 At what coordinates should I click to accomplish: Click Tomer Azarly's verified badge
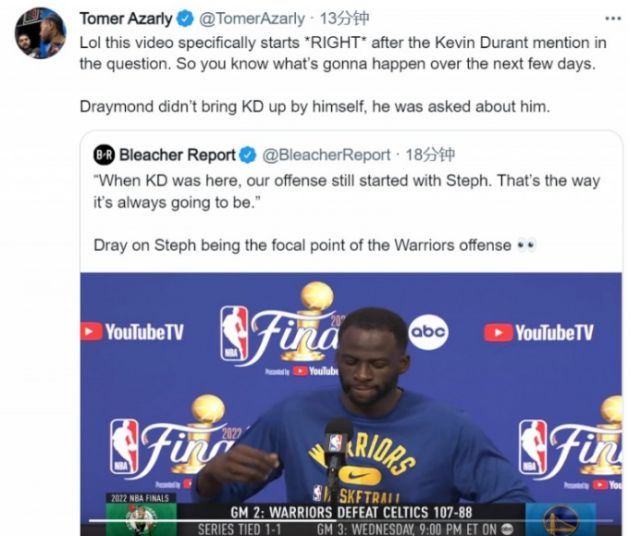(185, 19)
